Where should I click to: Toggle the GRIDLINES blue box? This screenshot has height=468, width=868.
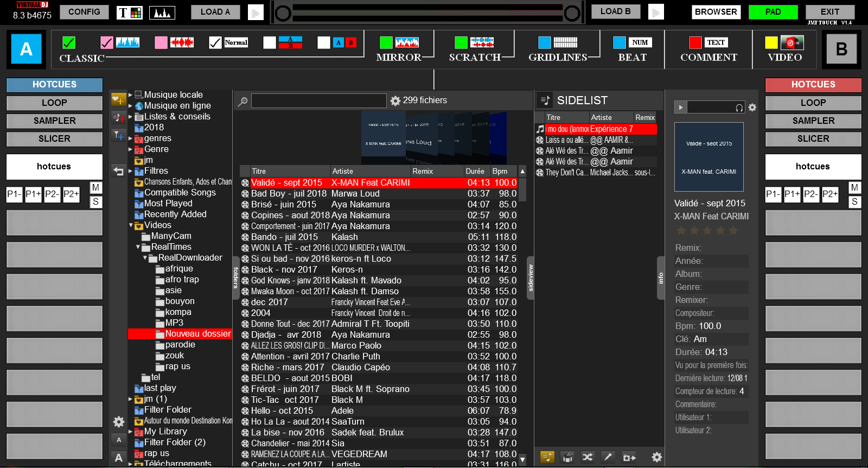pyautogui.click(x=545, y=42)
